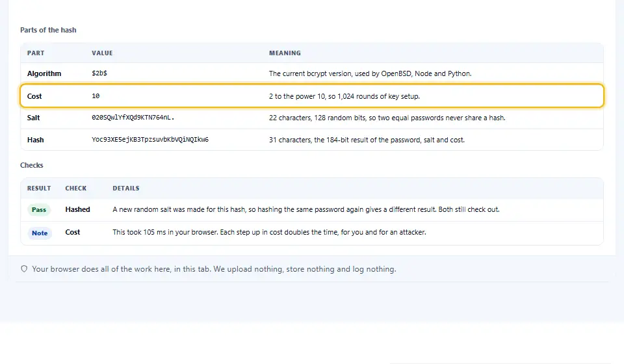Click the Cost check name in Checks table
Screen dimensions: 624x364
(x=72, y=232)
